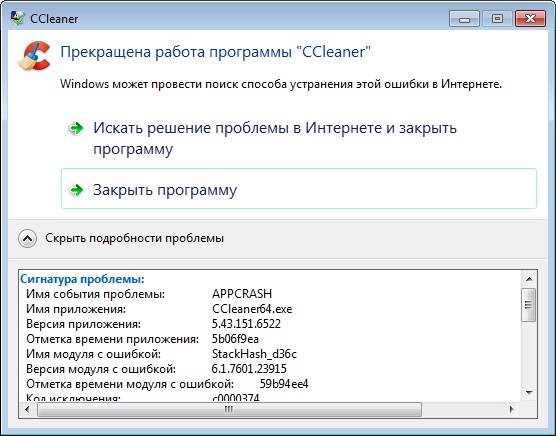Click the 'APPCRASH' event name value
The height and width of the screenshot is (436, 556).
(x=242, y=294)
